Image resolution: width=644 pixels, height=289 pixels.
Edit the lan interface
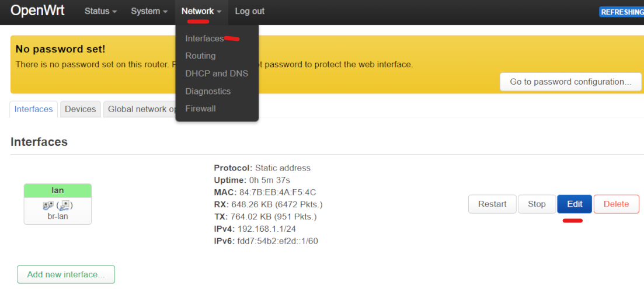575,204
